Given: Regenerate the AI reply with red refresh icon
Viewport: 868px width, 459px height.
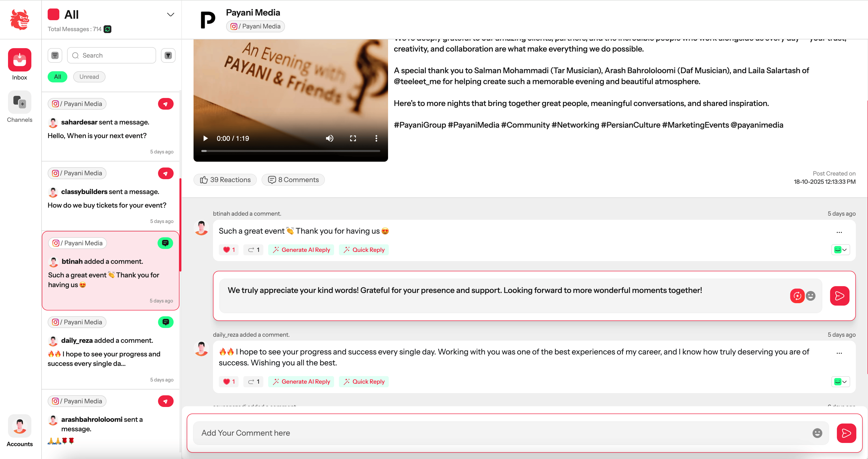Looking at the screenshot, I should 797,296.
